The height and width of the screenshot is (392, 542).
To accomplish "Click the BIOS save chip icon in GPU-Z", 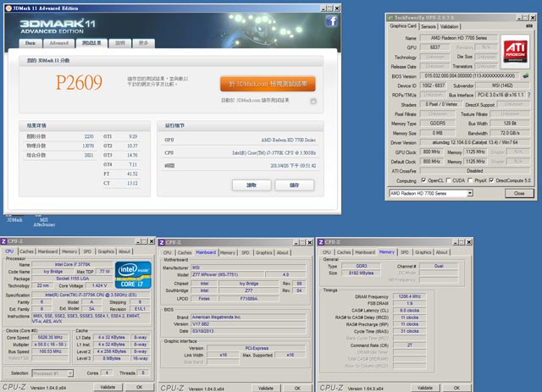I will point(526,75).
